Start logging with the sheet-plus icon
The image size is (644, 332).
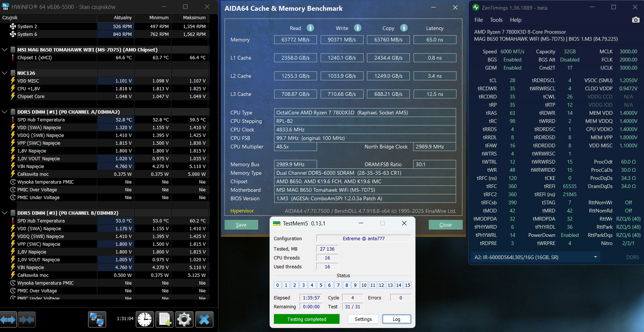pos(164,319)
